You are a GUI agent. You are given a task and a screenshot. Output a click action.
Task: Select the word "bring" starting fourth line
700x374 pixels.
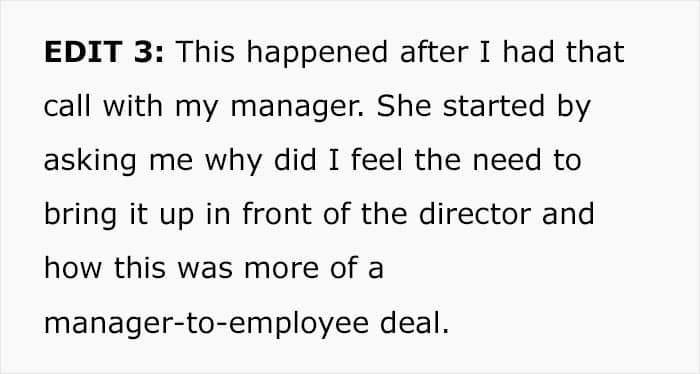pos(81,216)
